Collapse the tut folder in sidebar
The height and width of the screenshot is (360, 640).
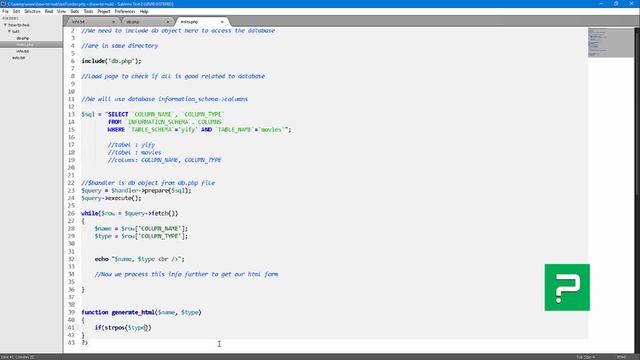(x=10, y=31)
